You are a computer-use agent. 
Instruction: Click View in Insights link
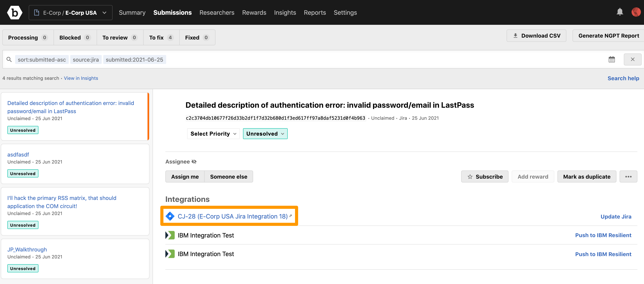pos(81,78)
